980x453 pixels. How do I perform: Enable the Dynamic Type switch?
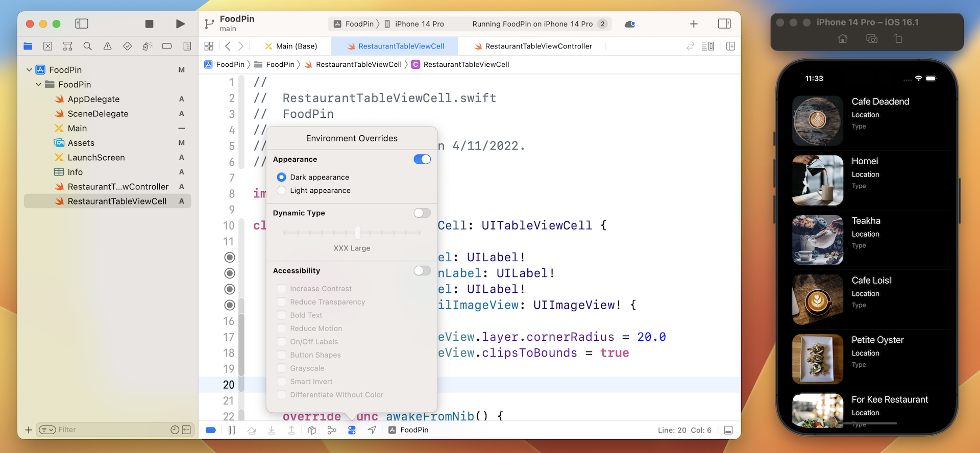[422, 213]
